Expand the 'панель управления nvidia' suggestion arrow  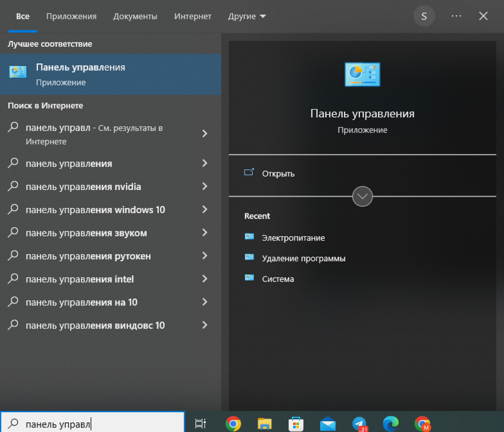point(205,186)
